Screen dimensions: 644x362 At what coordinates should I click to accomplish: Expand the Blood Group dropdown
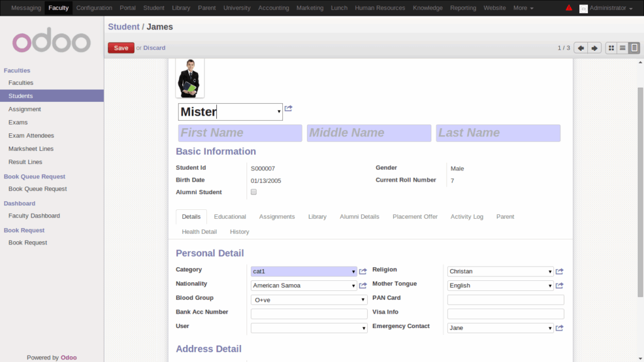click(x=309, y=300)
